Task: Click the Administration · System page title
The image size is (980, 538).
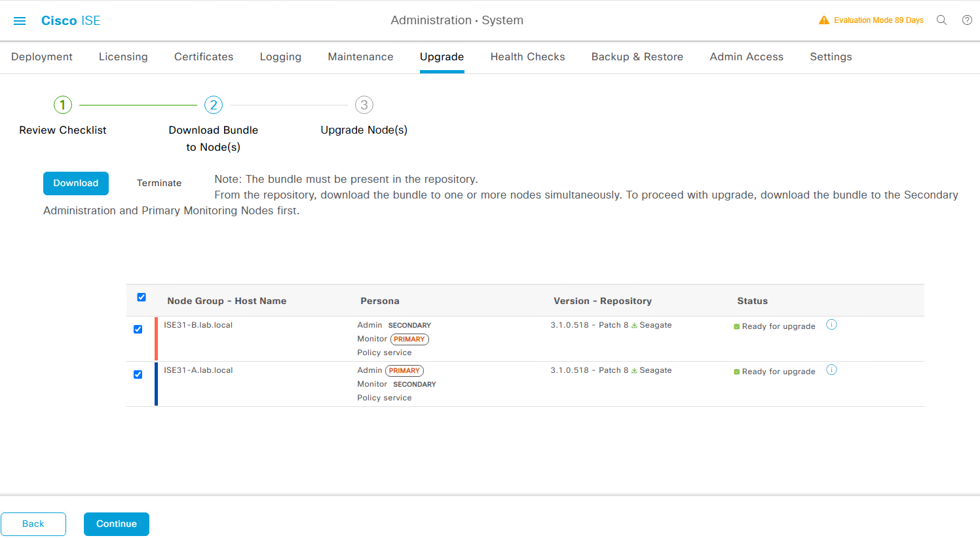Action: 457,20
